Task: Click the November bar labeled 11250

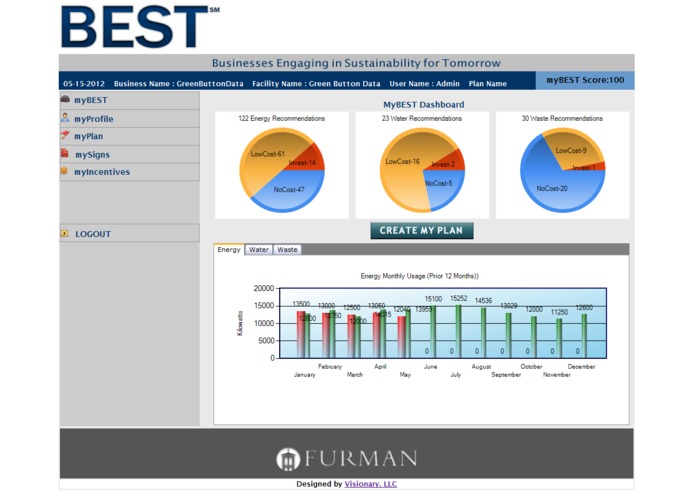Action: pos(559,338)
